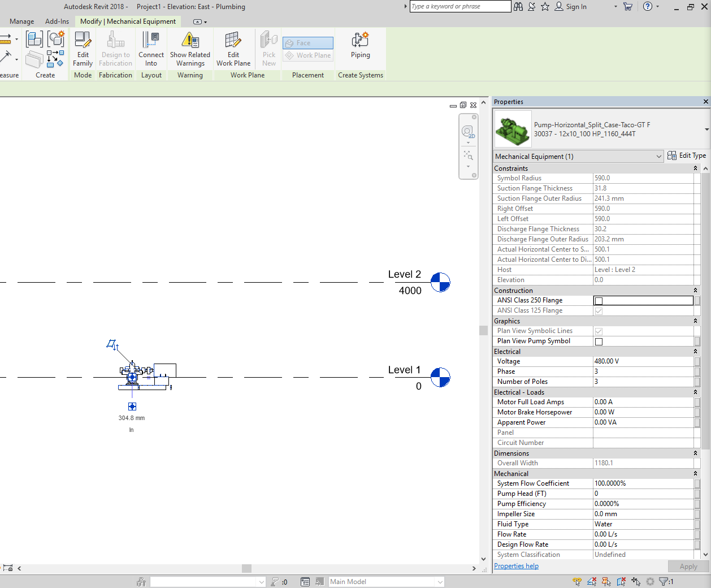The image size is (711, 588).
Task: Click Sign In in the title bar
Action: (x=570, y=7)
